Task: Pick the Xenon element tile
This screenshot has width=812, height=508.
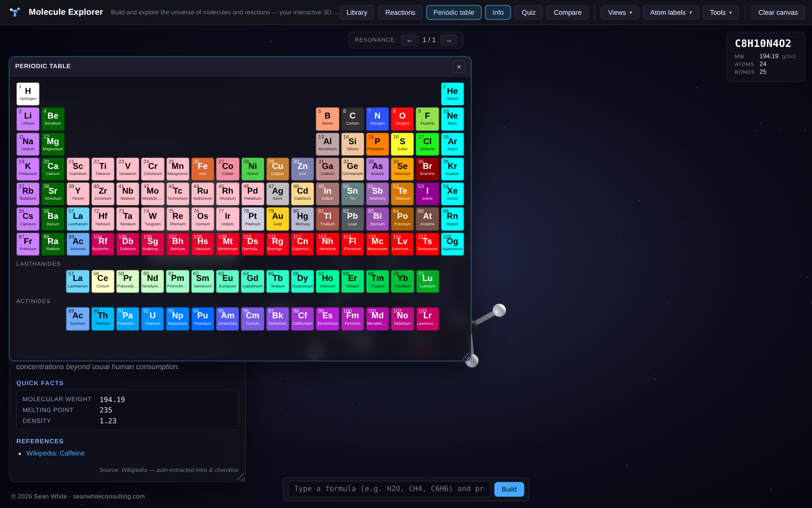Action: (x=452, y=194)
